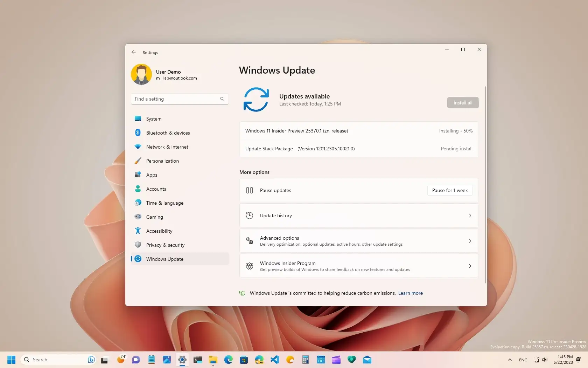Open Privacy & security settings

[165, 245]
